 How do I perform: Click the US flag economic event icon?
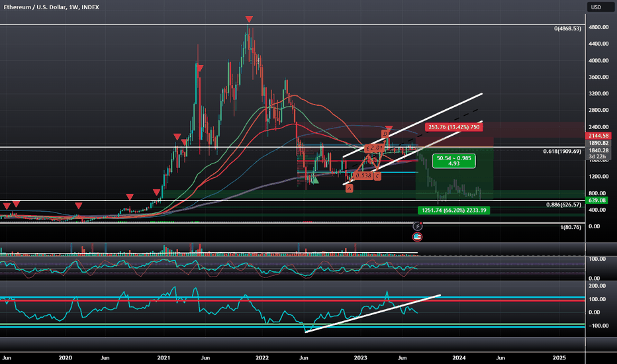pos(417,237)
